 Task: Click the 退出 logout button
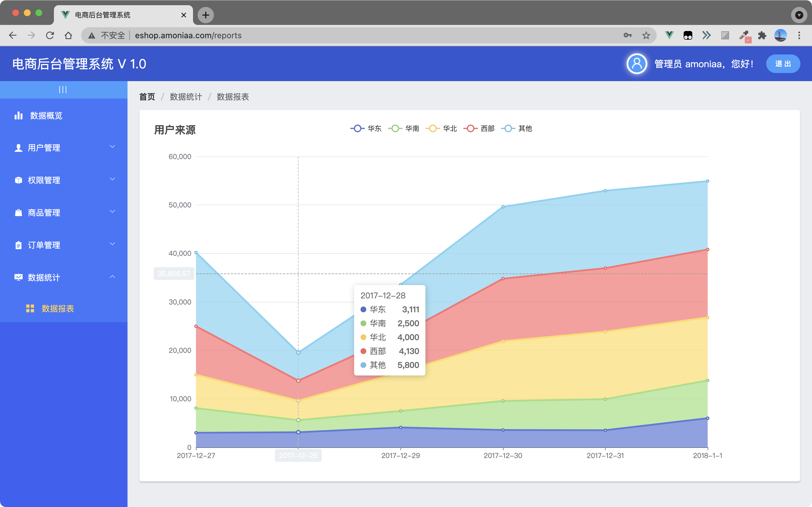tap(782, 64)
